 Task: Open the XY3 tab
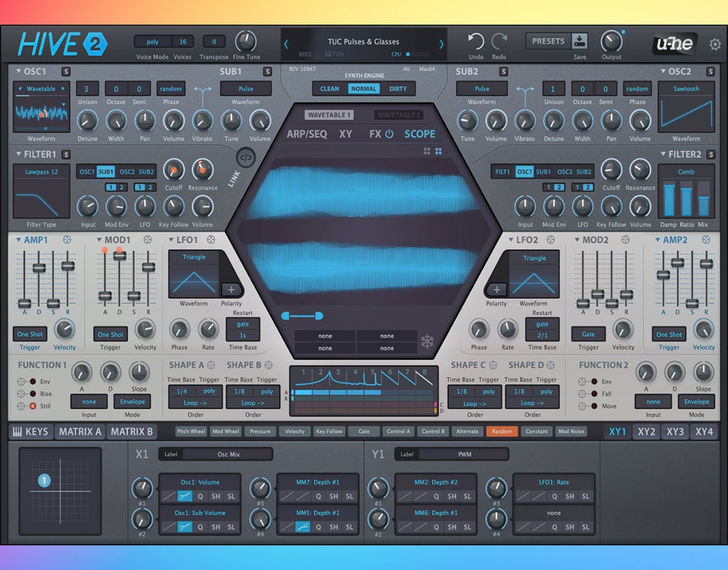675,432
